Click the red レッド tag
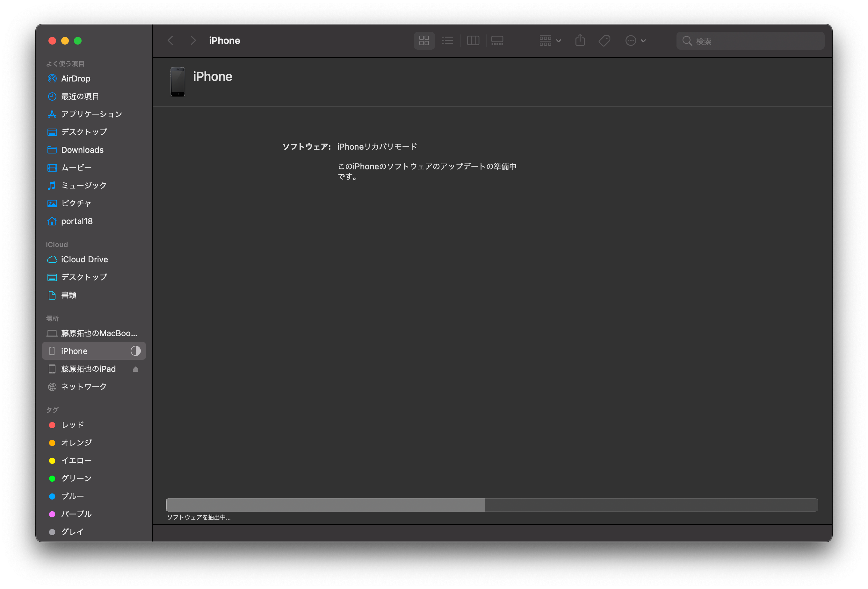The image size is (868, 589). [72, 425]
